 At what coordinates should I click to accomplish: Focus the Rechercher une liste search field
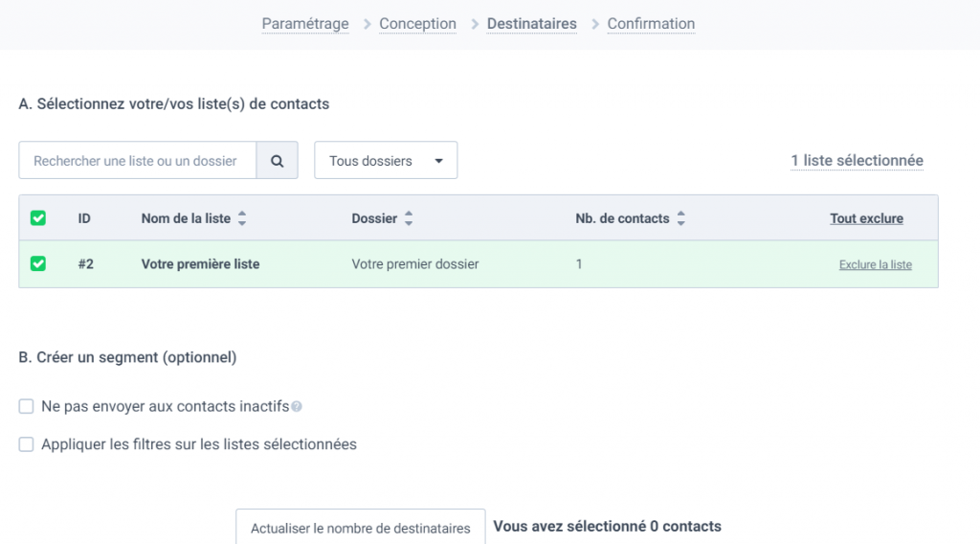138,161
